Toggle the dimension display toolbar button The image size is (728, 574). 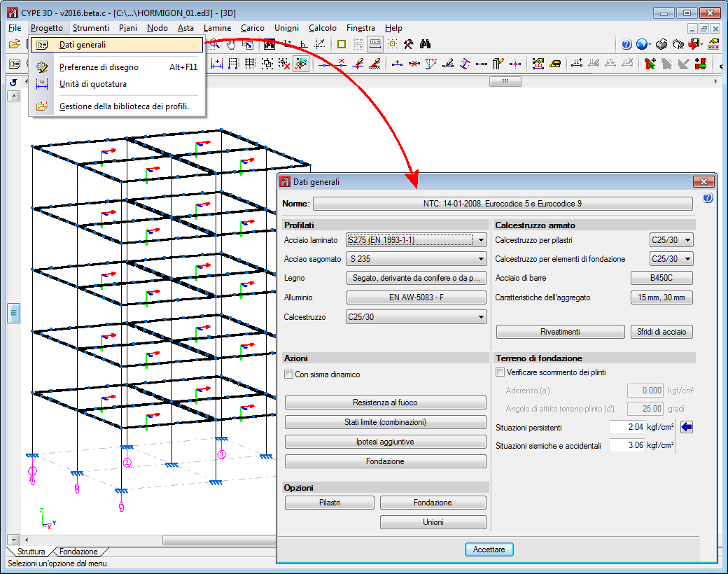coord(375,44)
